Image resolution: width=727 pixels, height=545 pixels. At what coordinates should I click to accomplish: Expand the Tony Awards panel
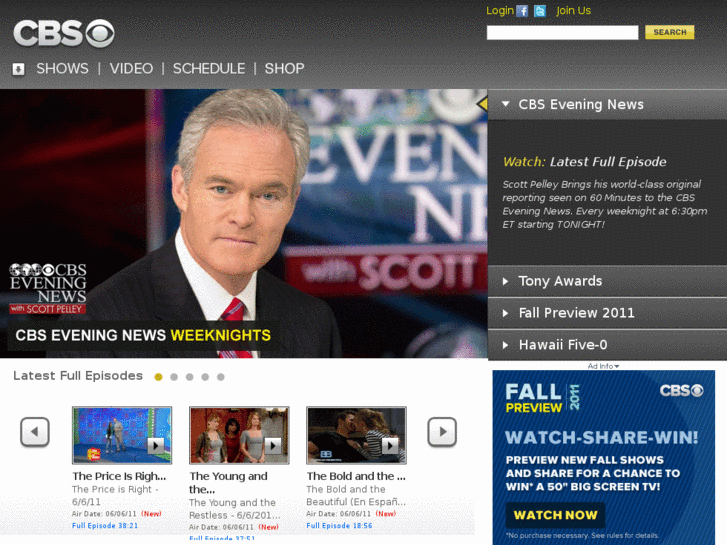[x=607, y=281]
